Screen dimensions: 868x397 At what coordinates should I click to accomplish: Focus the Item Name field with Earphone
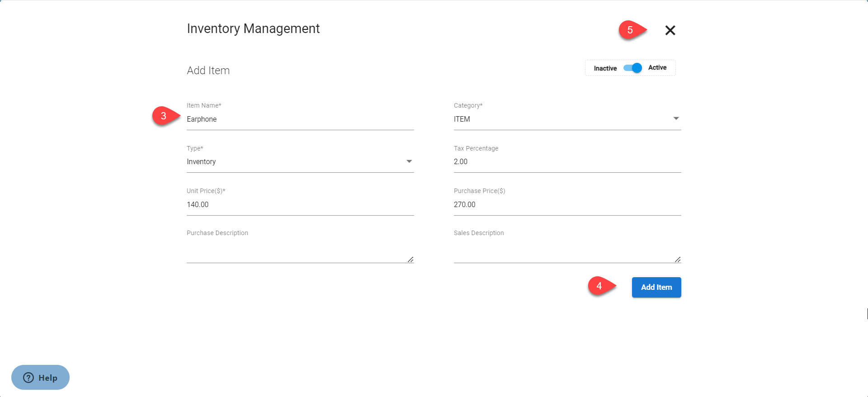click(300, 119)
